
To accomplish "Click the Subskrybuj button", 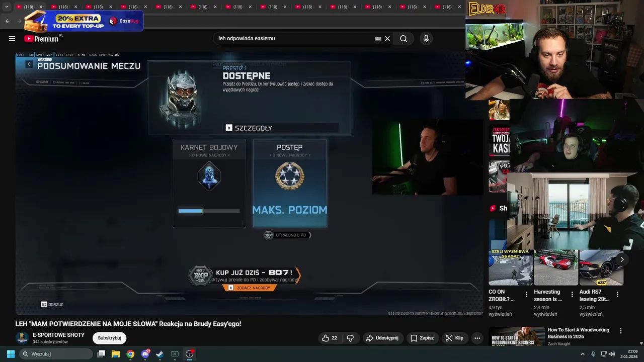I will tap(109, 338).
